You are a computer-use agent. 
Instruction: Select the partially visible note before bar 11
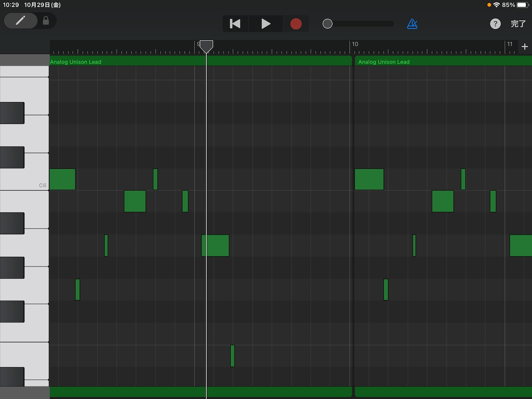(x=521, y=246)
